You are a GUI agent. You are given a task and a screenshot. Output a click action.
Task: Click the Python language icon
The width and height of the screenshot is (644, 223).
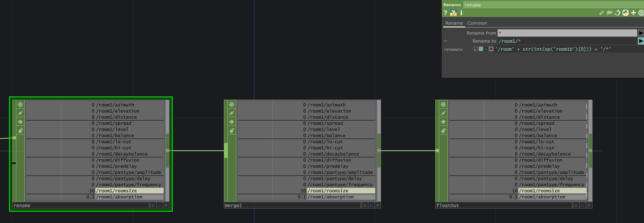tap(626, 13)
